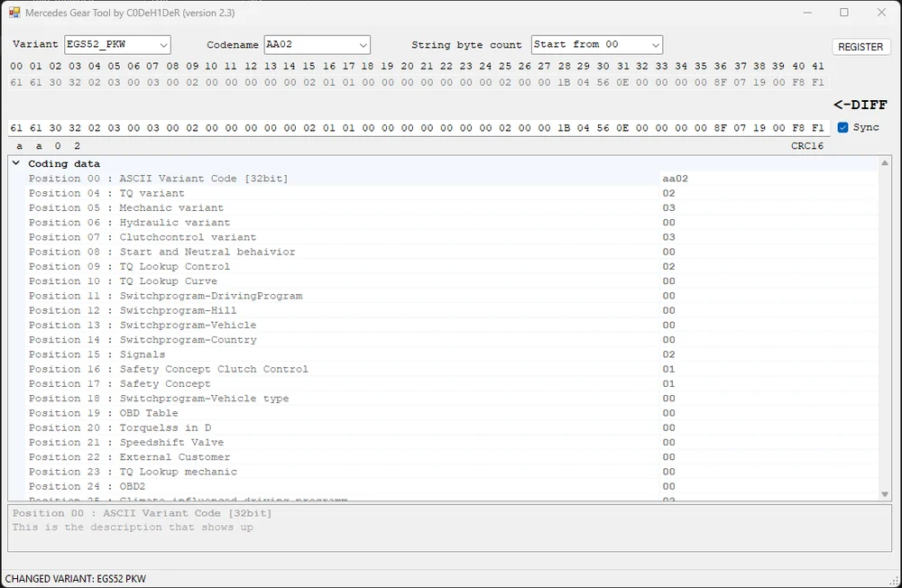Minimize the Mercedes Gear Tool window
902x588 pixels.
point(807,12)
